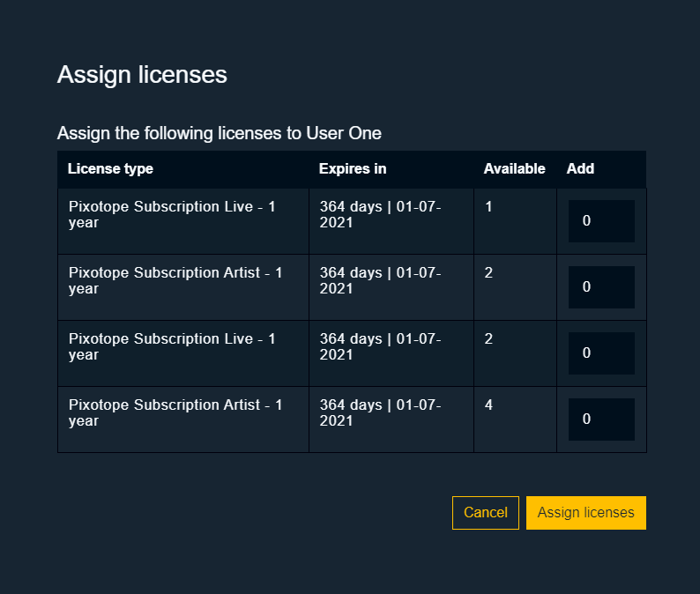Click the Assign licenses dialog title

pyautogui.click(x=142, y=75)
